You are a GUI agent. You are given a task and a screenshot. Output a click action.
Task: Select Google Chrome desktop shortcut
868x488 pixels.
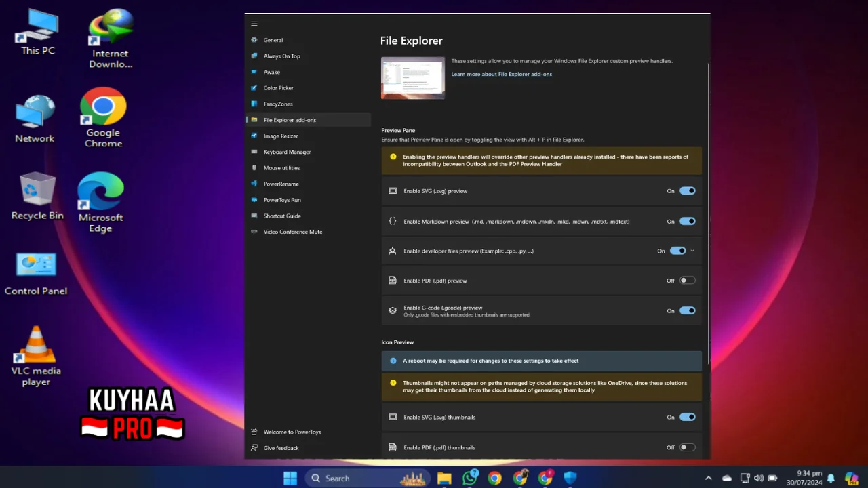click(104, 117)
